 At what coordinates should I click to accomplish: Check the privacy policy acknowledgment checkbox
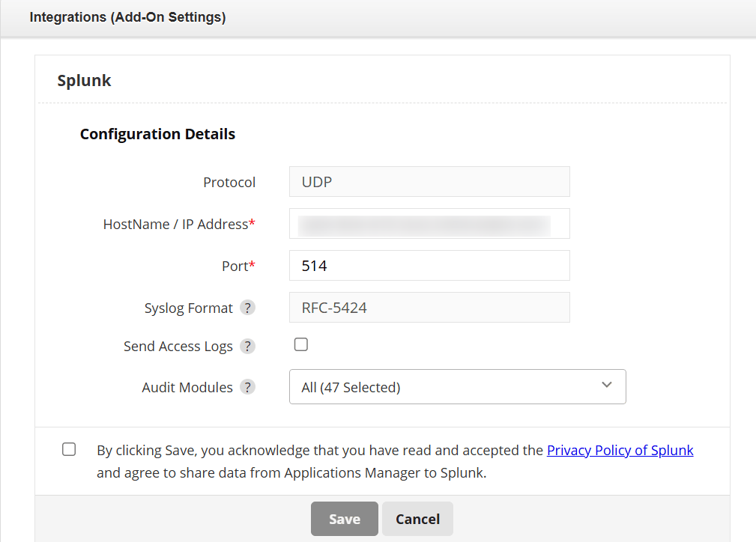tap(69, 449)
